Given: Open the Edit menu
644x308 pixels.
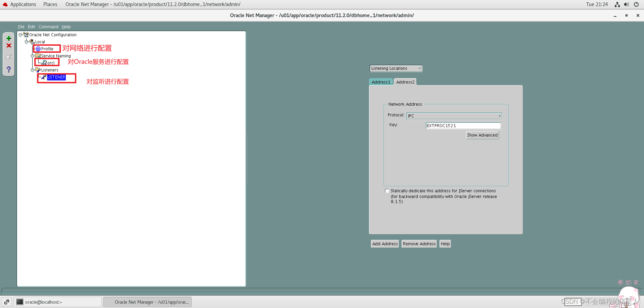Looking at the screenshot, I should 32,27.
